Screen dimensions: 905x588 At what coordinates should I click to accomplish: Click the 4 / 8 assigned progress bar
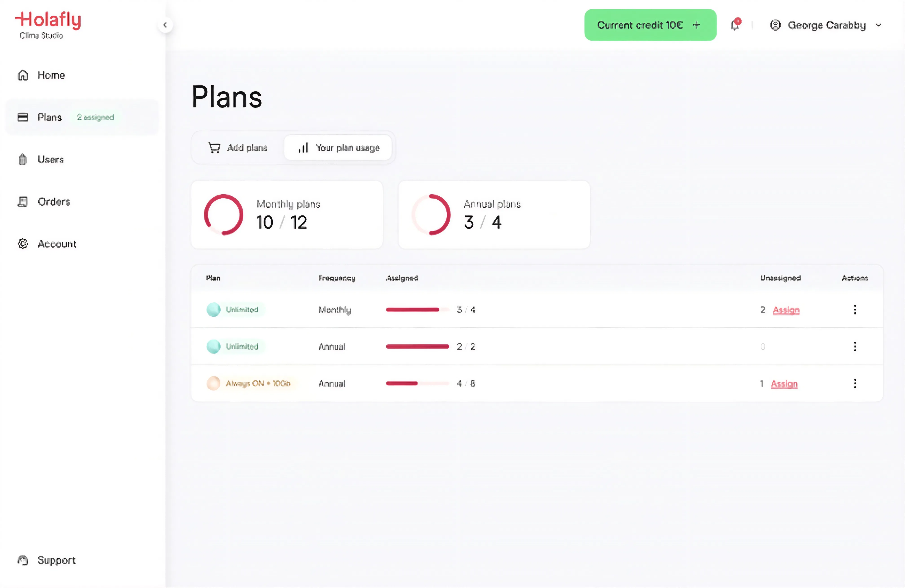[x=417, y=384]
